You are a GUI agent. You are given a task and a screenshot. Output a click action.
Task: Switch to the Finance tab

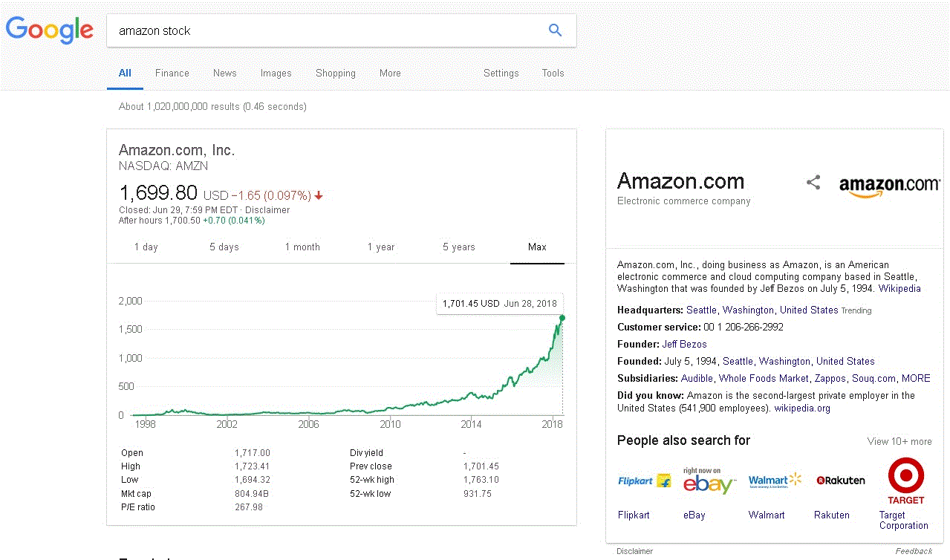172,73
